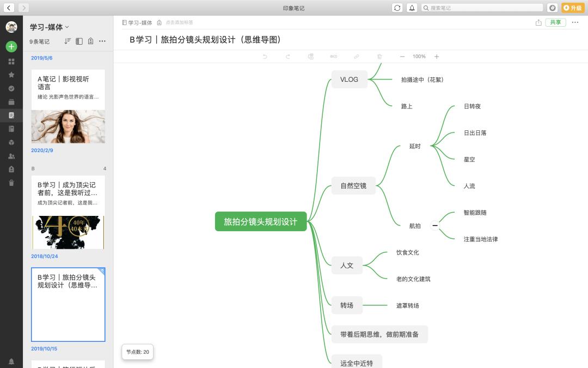This screenshot has width=588, height=368.
Task: Select the 饮食文化 node
Action: (407, 252)
